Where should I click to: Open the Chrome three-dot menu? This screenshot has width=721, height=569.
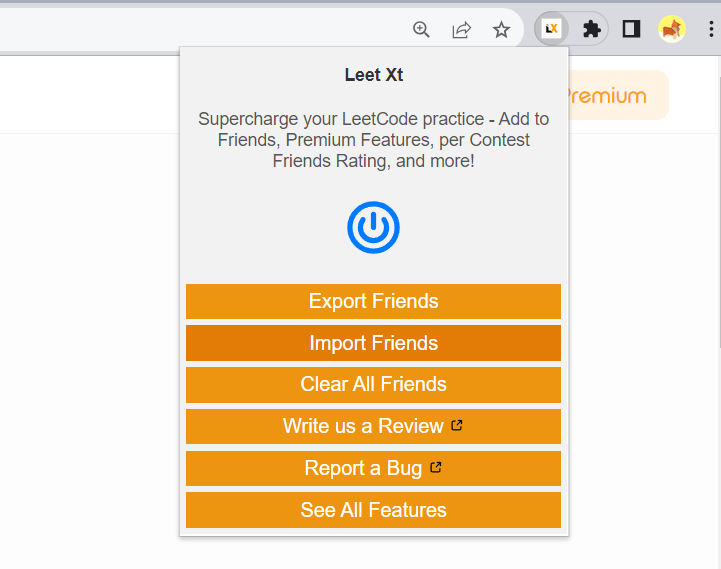[711, 29]
